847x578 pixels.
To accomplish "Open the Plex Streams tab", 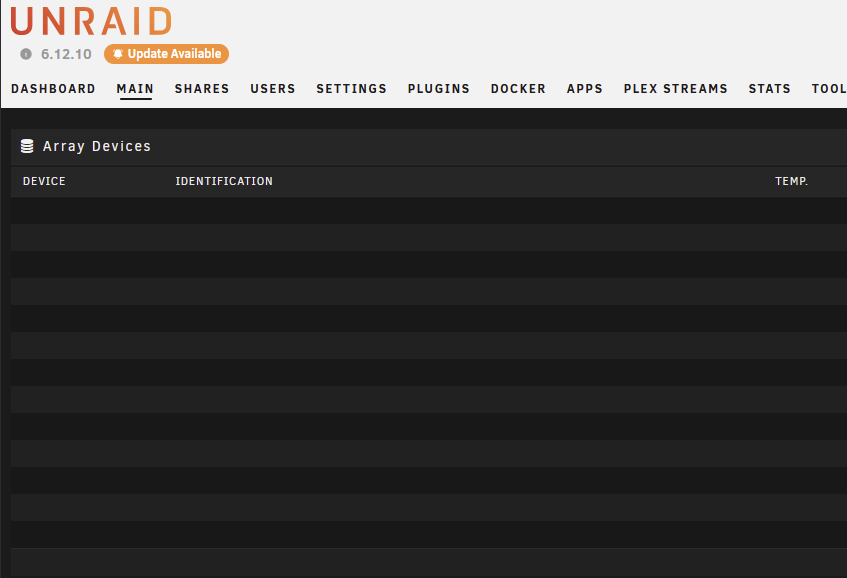I will pyautogui.click(x=676, y=89).
